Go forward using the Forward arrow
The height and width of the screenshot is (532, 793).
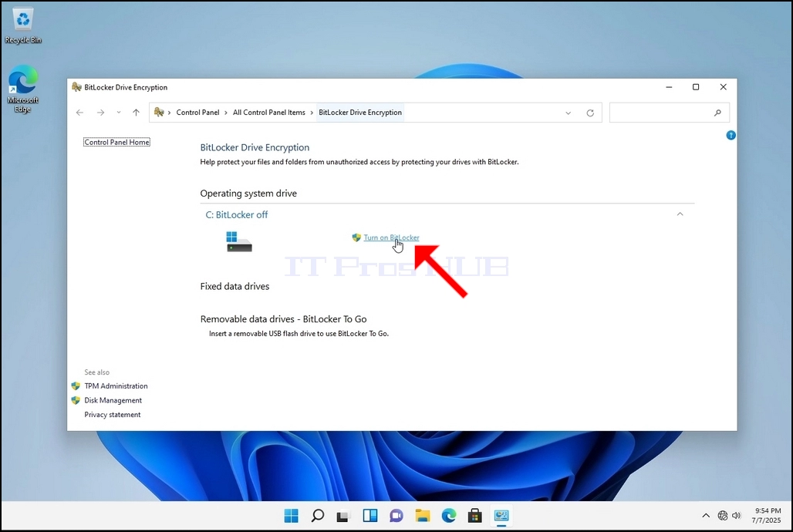pyautogui.click(x=100, y=113)
